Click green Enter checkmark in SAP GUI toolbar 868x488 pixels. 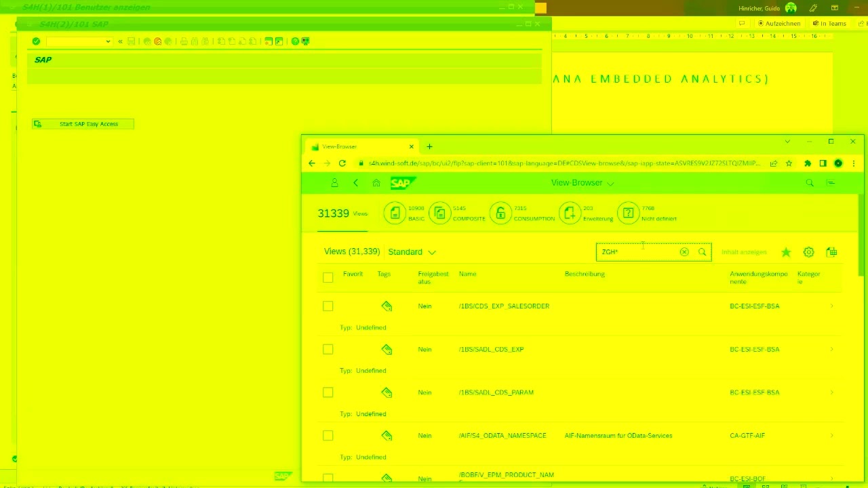[x=36, y=41]
